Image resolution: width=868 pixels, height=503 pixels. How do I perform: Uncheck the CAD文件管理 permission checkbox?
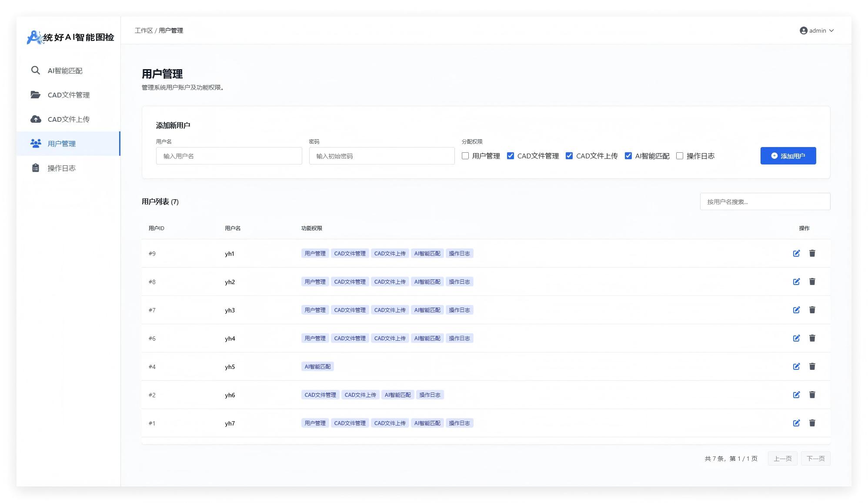pos(511,156)
